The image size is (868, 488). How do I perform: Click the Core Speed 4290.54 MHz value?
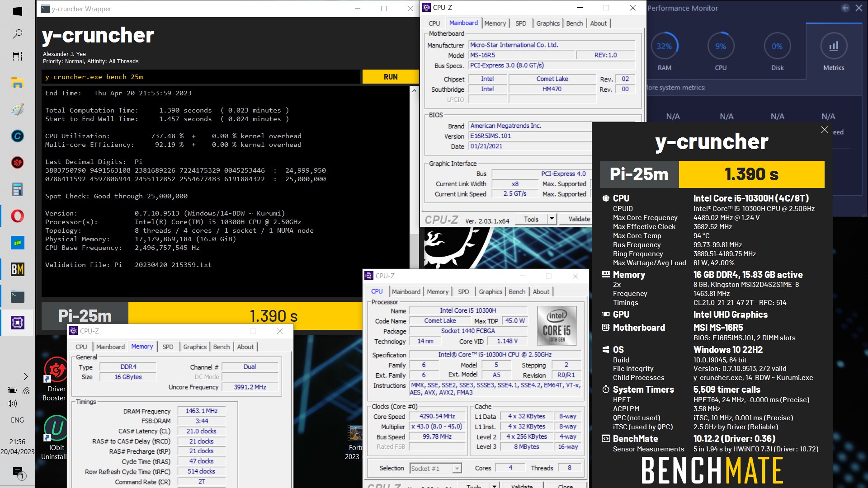437,416
